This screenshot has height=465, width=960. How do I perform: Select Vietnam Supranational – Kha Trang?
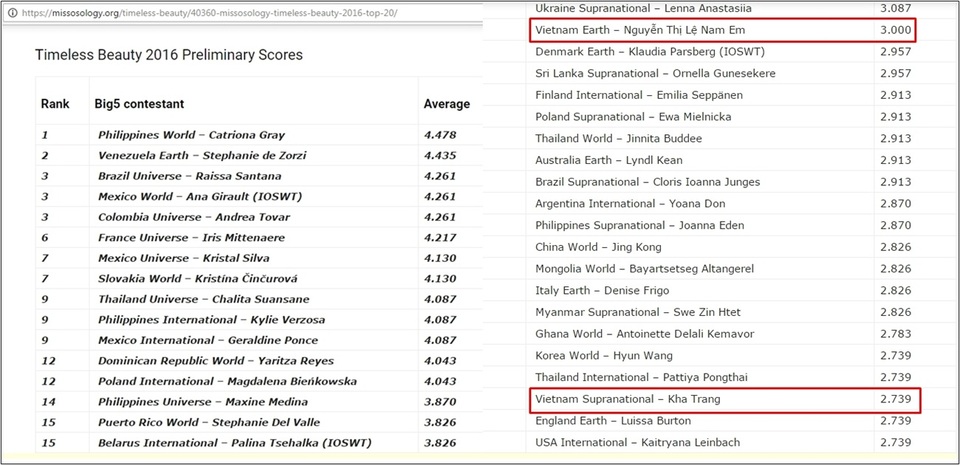[628, 399]
